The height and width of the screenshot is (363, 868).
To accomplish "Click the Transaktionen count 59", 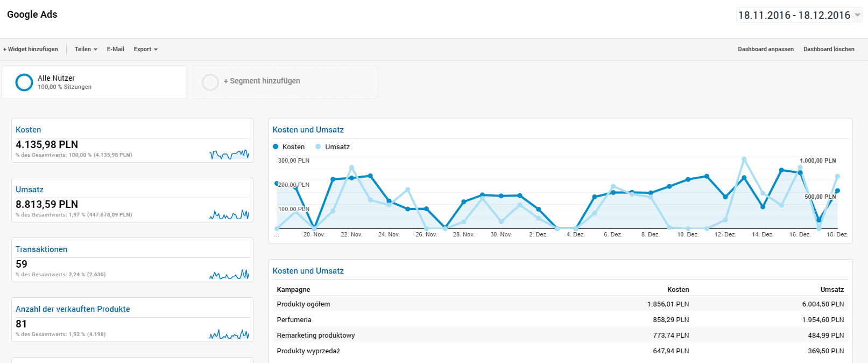I will tap(22, 264).
